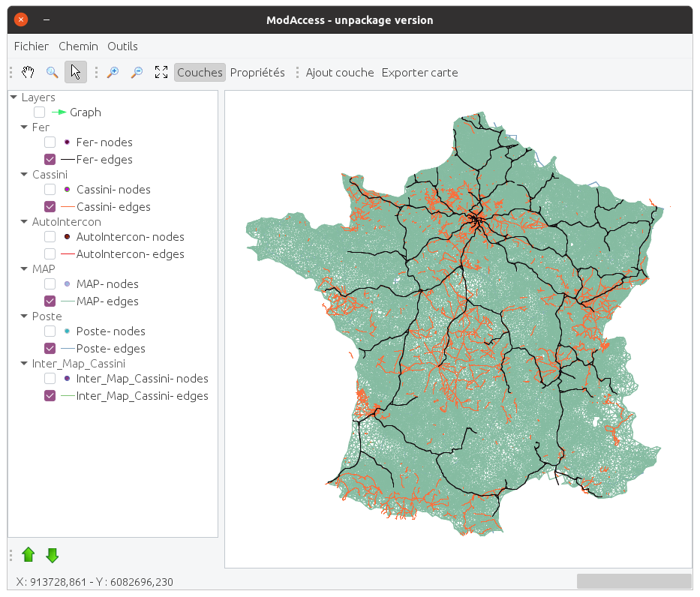
Task: Use the fit-to-extent icon
Action: point(161,72)
